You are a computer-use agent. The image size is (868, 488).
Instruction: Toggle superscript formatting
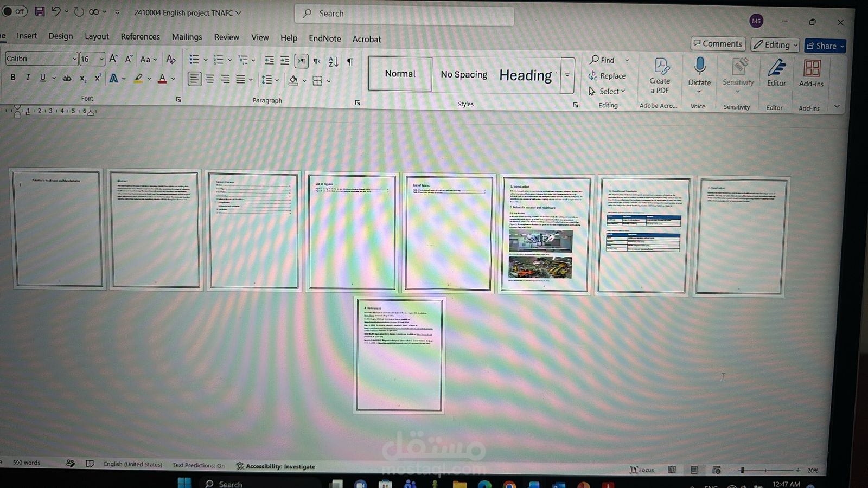[98, 78]
